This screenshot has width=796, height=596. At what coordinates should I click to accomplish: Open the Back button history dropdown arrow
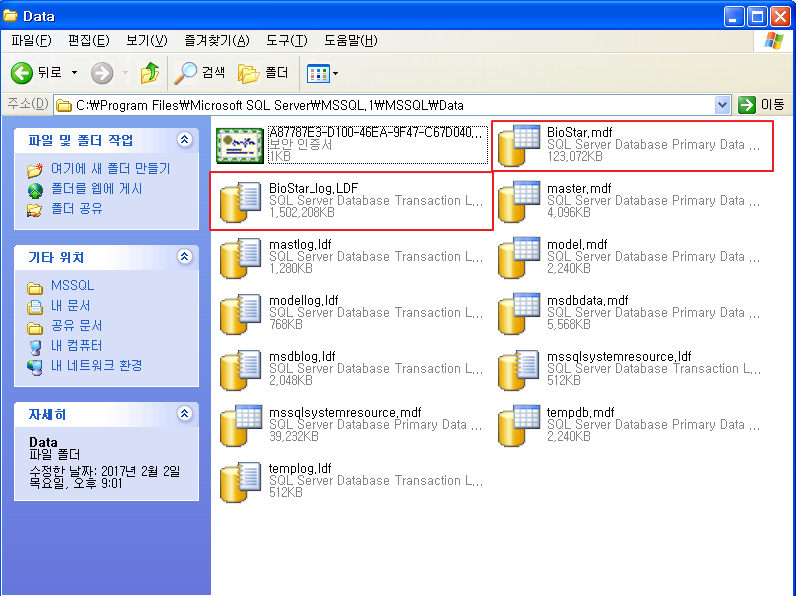coord(75,73)
